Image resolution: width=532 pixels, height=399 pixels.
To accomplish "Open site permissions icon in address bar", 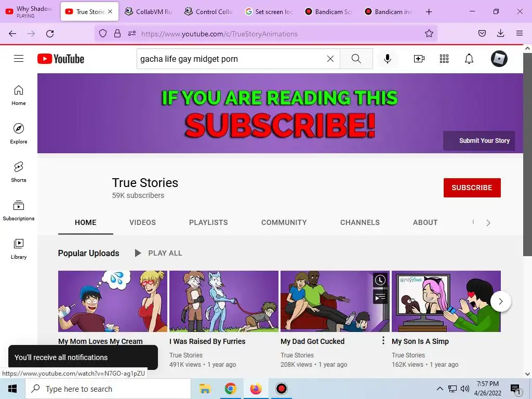I will (x=132, y=33).
